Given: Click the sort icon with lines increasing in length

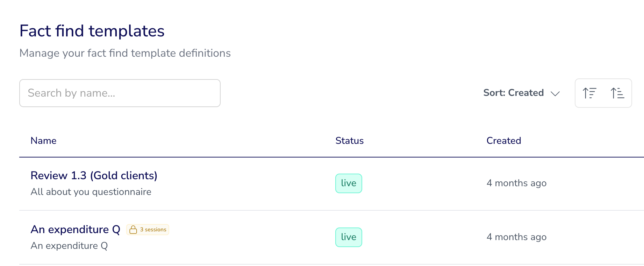Looking at the screenshot, I should click(x=617, y=93).
